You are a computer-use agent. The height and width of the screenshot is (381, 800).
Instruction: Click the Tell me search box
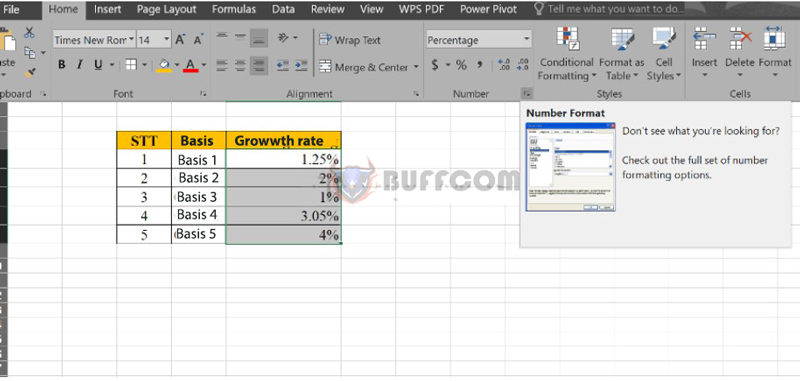pos(608,9)
